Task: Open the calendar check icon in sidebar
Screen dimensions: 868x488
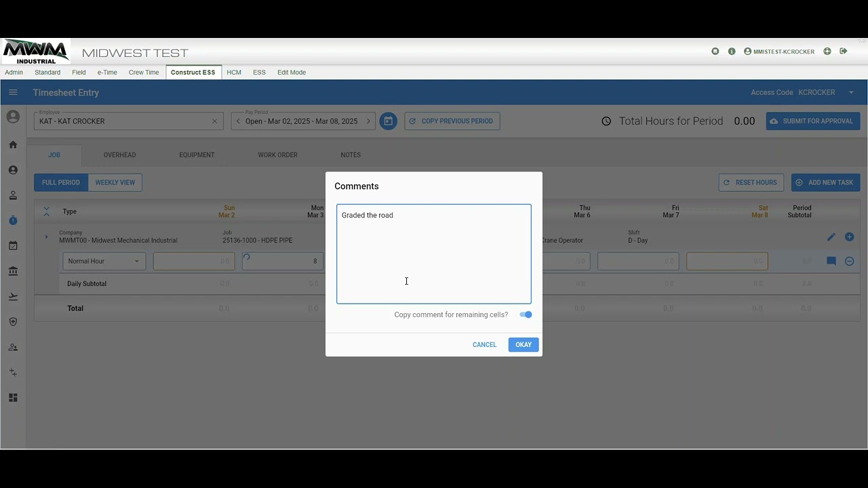Action: (x=13, y=245)
